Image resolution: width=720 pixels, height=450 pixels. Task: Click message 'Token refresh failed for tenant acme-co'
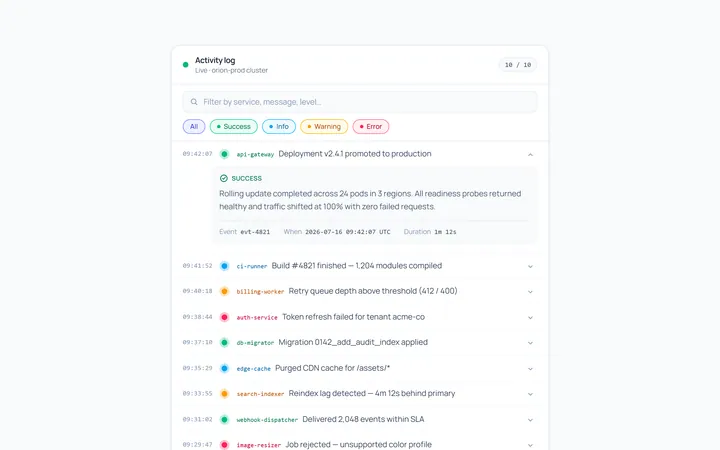[354, 317]
